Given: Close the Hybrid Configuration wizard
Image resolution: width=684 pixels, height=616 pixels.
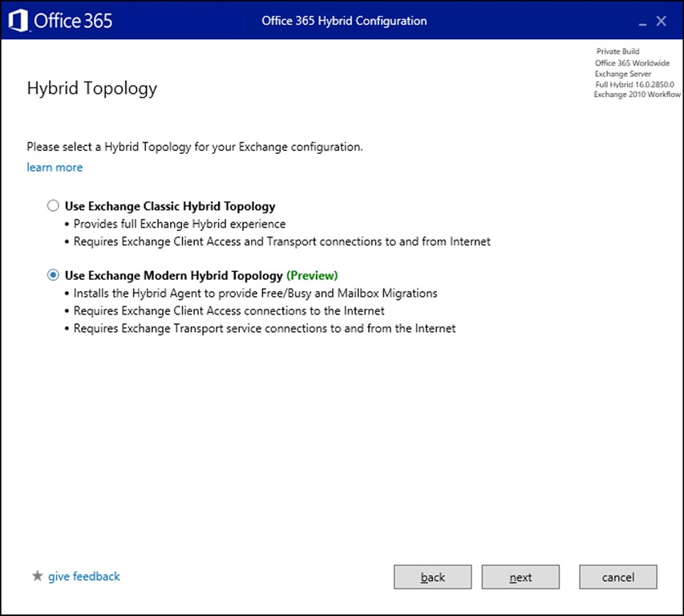Looking at the screenshot, I should click(662, 21).
